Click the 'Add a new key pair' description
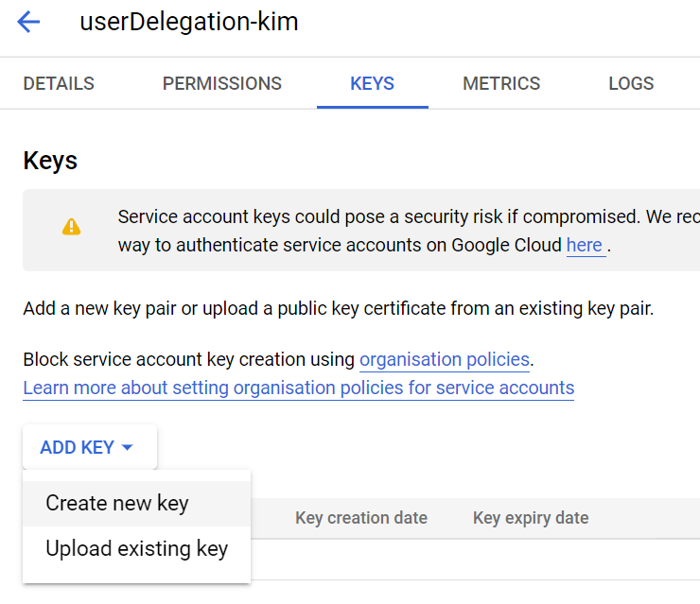The width and height of the screenshot is (700, 604). (339, 309)
